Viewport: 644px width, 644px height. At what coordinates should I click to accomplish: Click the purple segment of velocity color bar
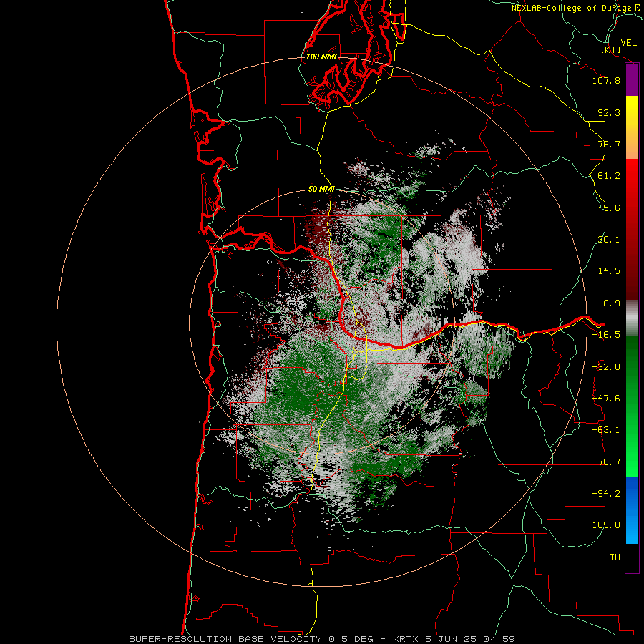click(632, 80)
